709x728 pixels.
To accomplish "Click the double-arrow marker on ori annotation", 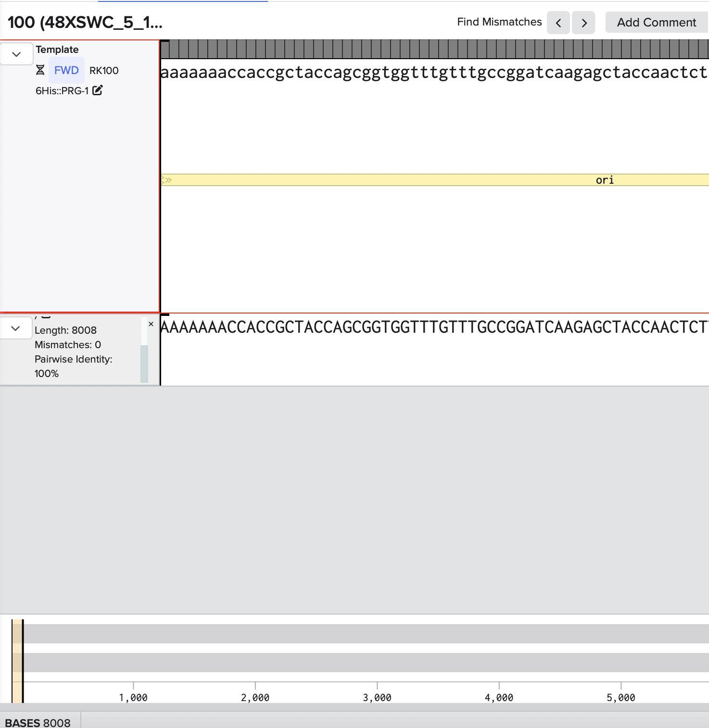I will pyautogui.click(x=167, y=180).
